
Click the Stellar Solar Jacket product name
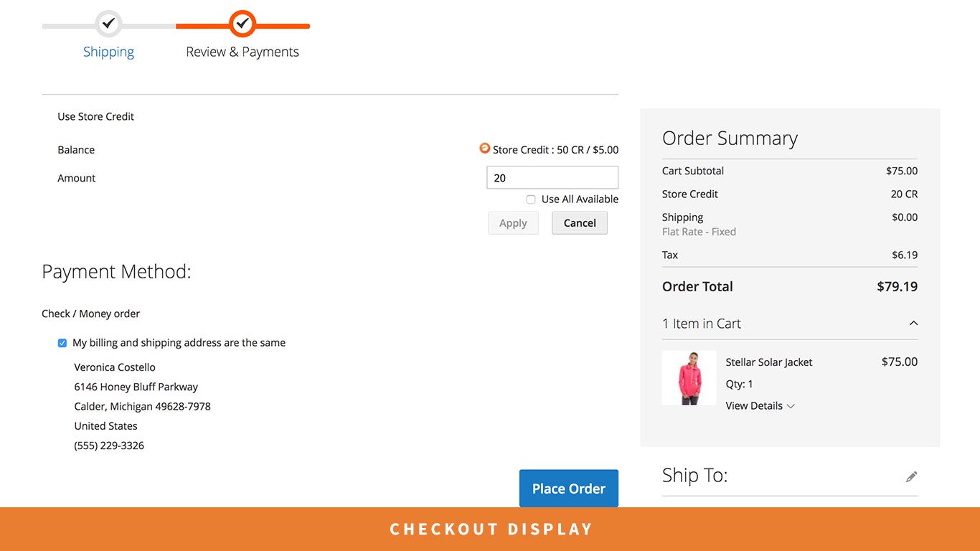click(768, 362)
